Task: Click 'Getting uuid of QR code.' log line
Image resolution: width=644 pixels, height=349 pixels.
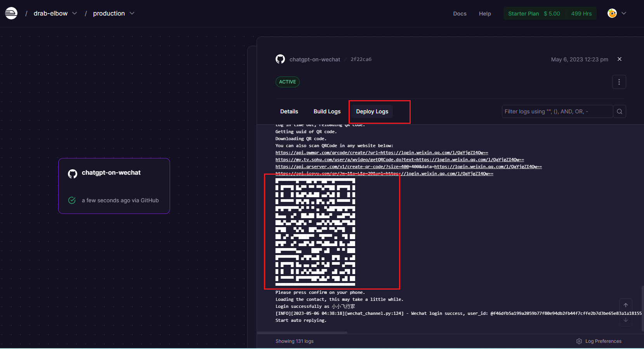Action: click(306, 132)
